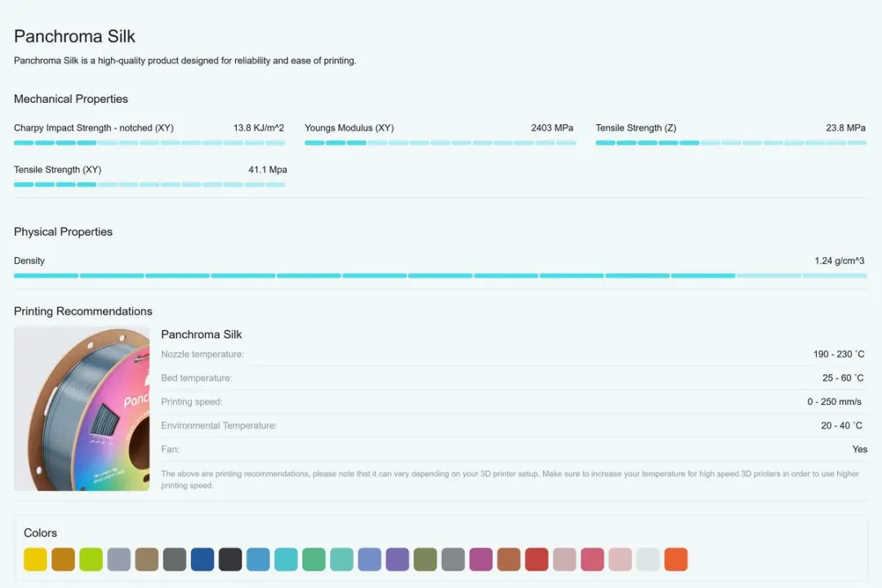Click the Panchroma Silk printing card title
Screen dimensions: 882x588
[202, 335]
